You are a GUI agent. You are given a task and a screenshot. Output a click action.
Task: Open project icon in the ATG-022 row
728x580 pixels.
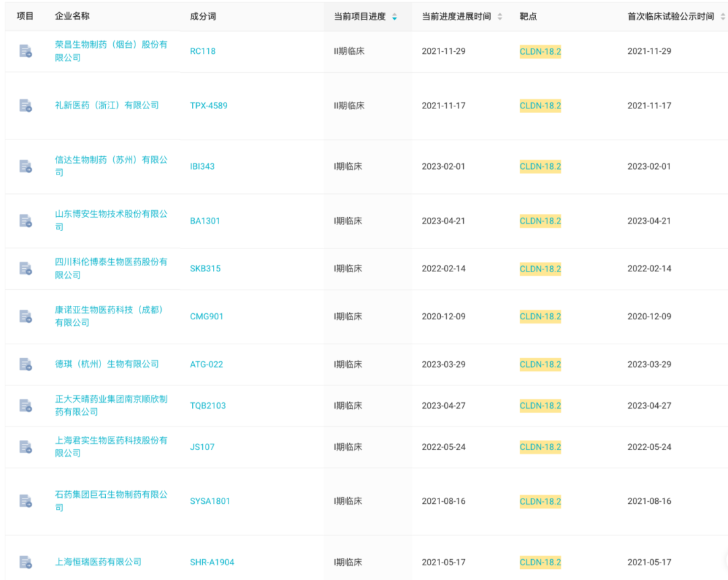coord(26,364)
